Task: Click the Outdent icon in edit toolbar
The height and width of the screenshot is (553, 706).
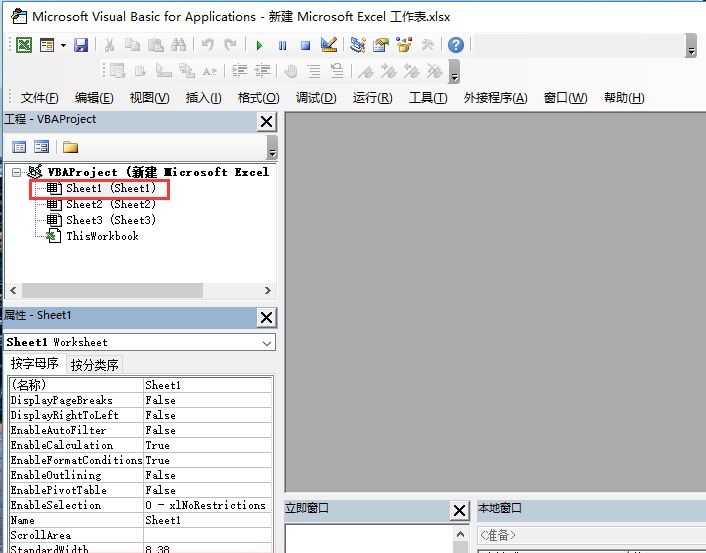Action: pos(262,71)
